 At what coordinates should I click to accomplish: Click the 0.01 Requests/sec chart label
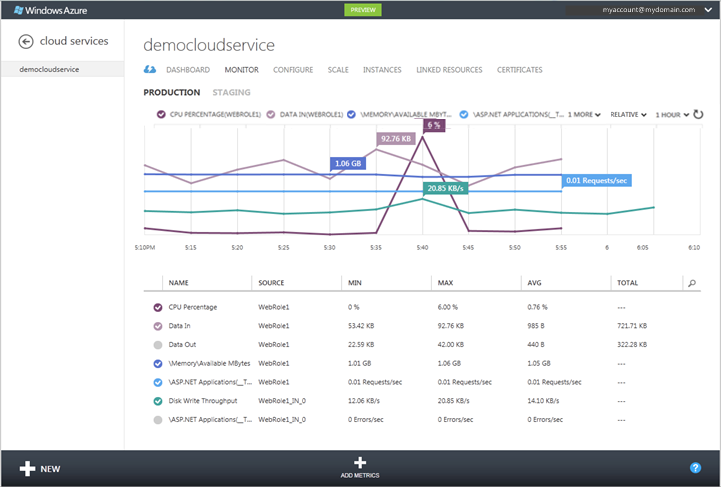point(596,180)
